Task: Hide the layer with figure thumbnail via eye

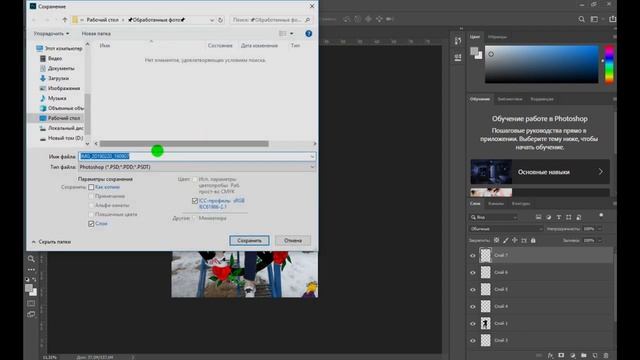Action: click(x=473, y=324)
